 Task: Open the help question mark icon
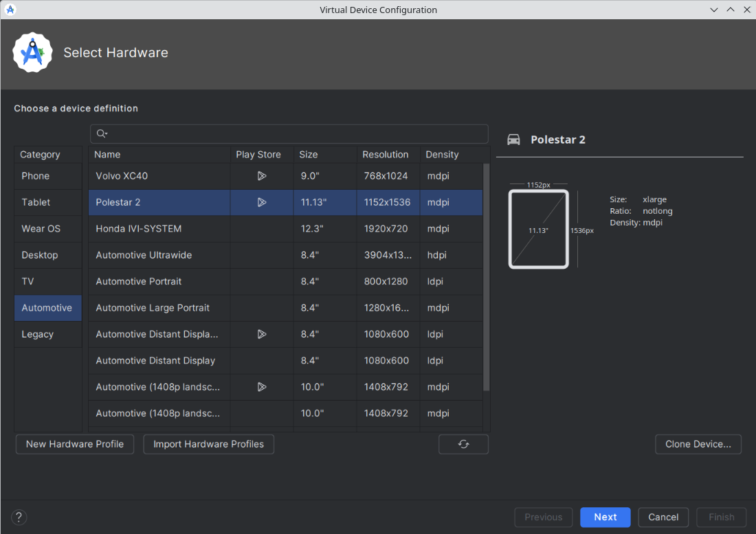[x=19, y=517]
